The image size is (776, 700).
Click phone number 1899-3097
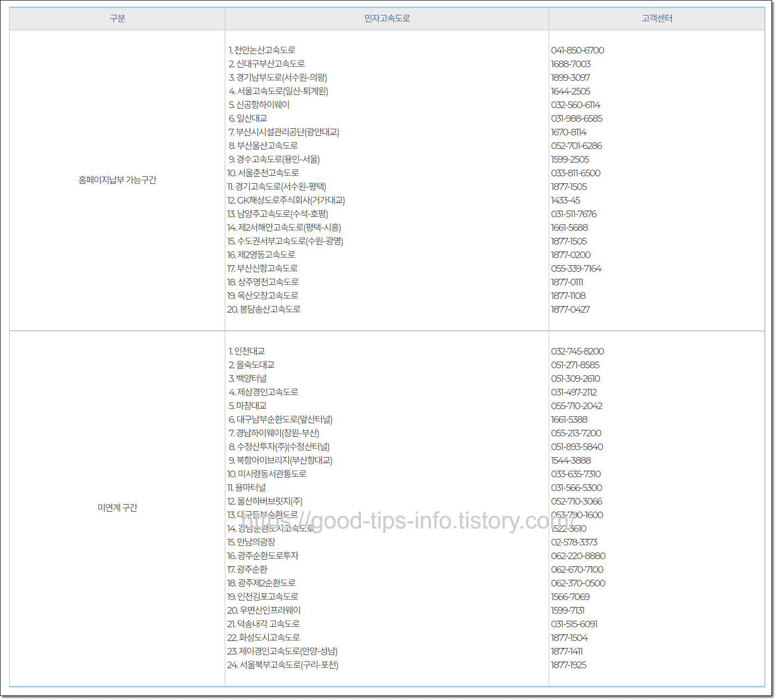(570, 78)
